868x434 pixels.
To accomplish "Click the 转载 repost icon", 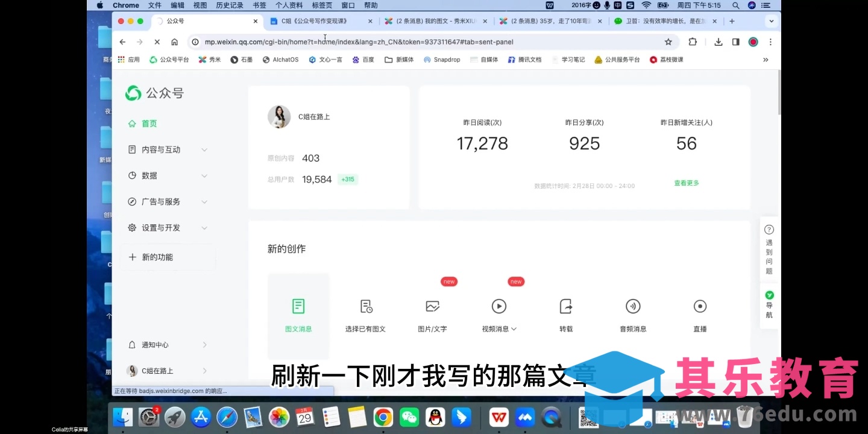I will [x=566, y=306].
